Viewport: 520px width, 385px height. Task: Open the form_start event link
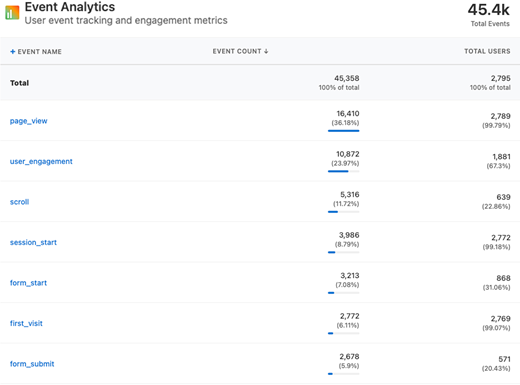(x=28, y=283)
